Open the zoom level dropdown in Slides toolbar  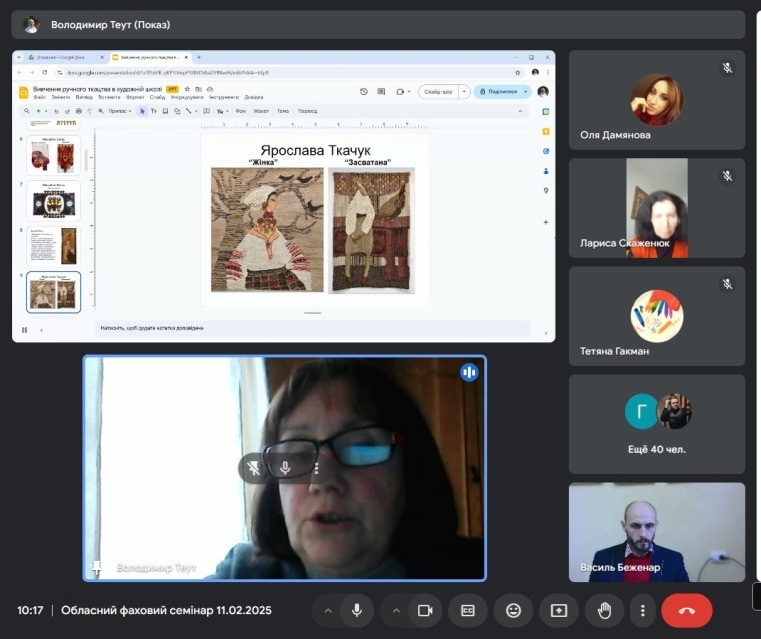pos(120,111)
